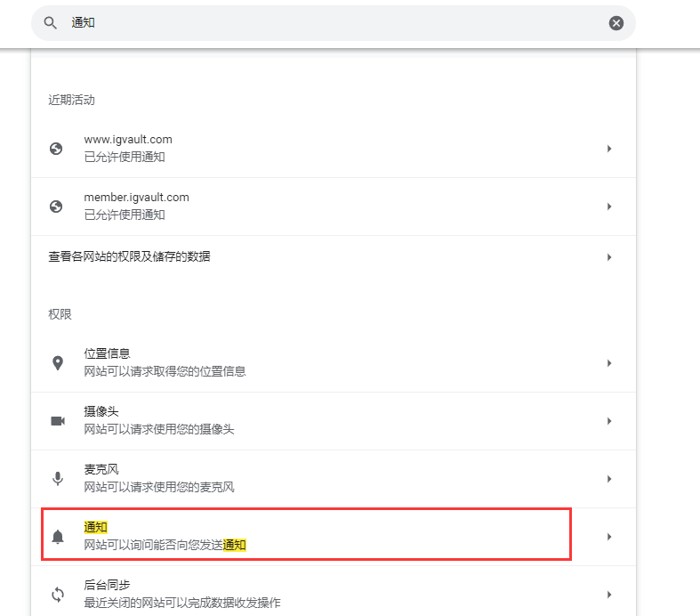Viewport: 700px width, 616px height.
Task: Click the notification bell icon
Action: 58,537
